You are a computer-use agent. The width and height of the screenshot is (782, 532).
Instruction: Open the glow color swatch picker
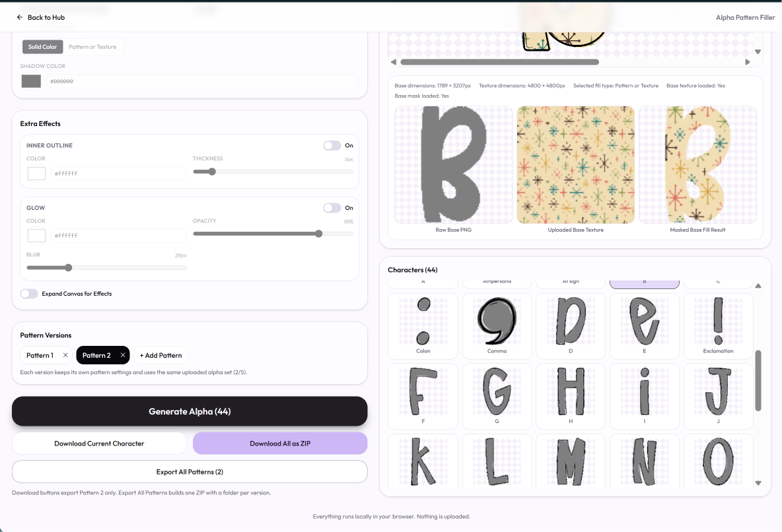(x=36, y=236)
